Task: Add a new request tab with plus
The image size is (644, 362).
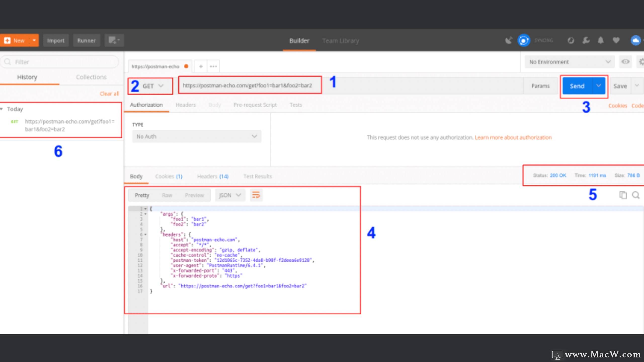Action: (x=201, y=66)
